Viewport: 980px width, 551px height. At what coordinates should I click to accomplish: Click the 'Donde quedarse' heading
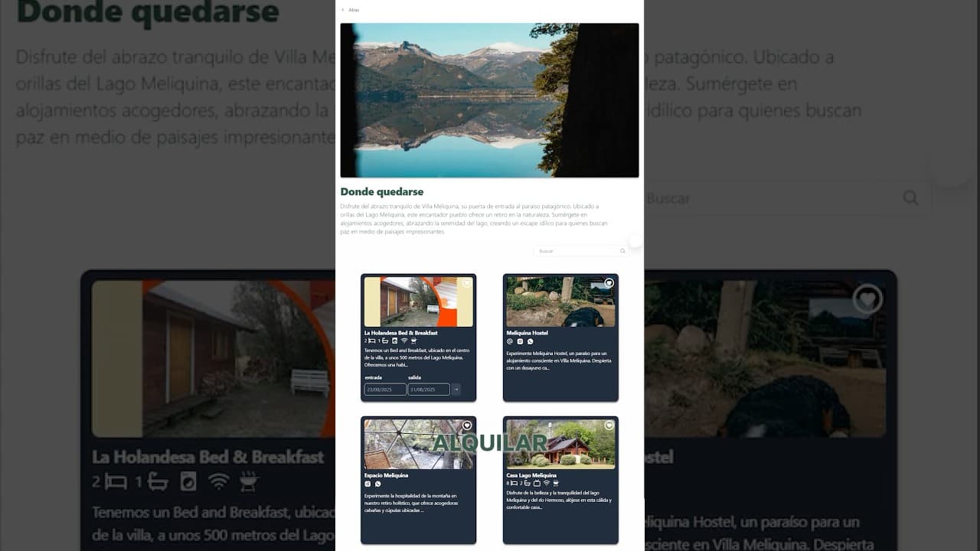(382, 191)
